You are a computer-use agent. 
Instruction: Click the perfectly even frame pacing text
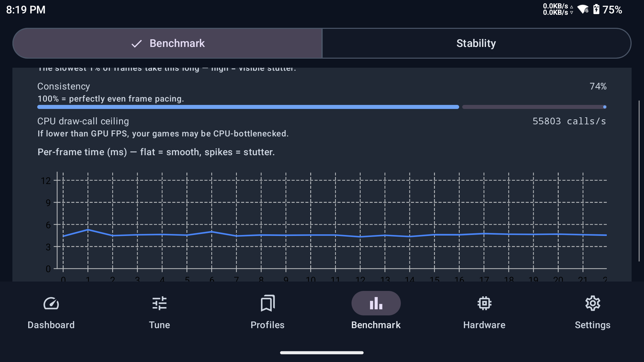111,99
